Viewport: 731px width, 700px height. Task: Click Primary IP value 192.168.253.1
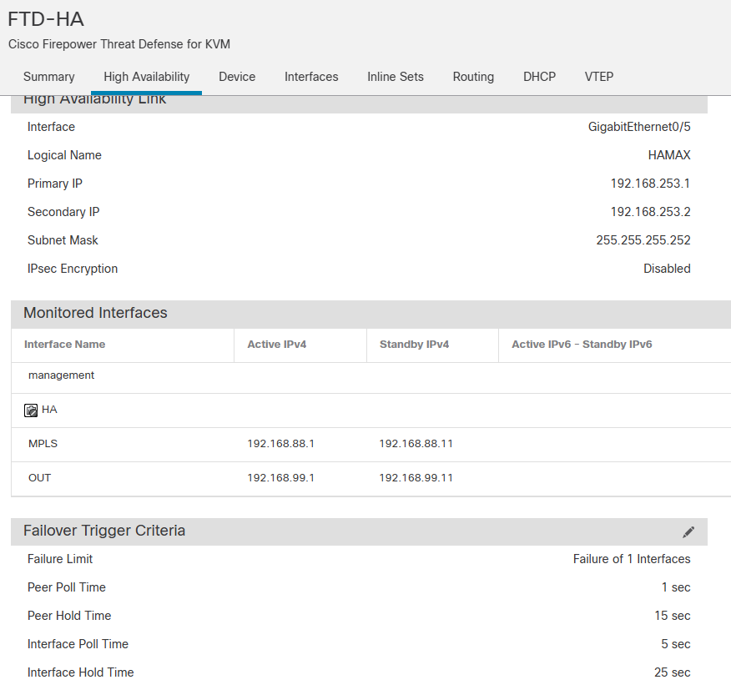tap(650, 184)
